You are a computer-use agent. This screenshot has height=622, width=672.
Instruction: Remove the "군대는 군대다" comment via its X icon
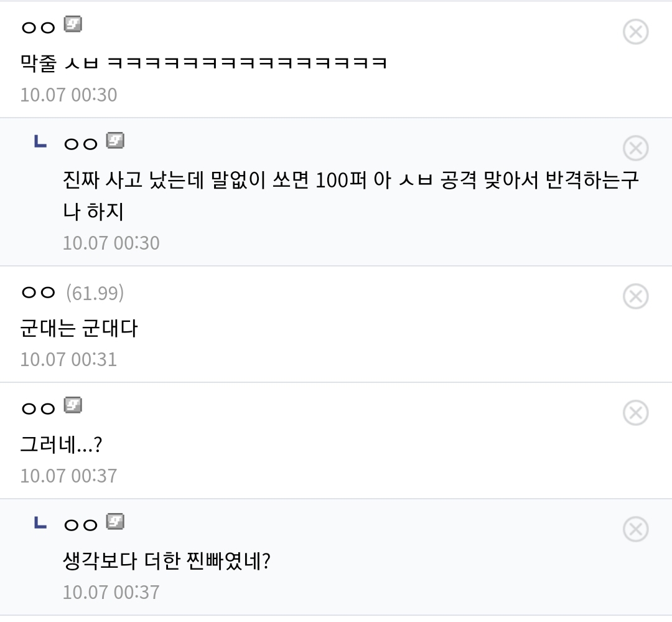[635, 296]
